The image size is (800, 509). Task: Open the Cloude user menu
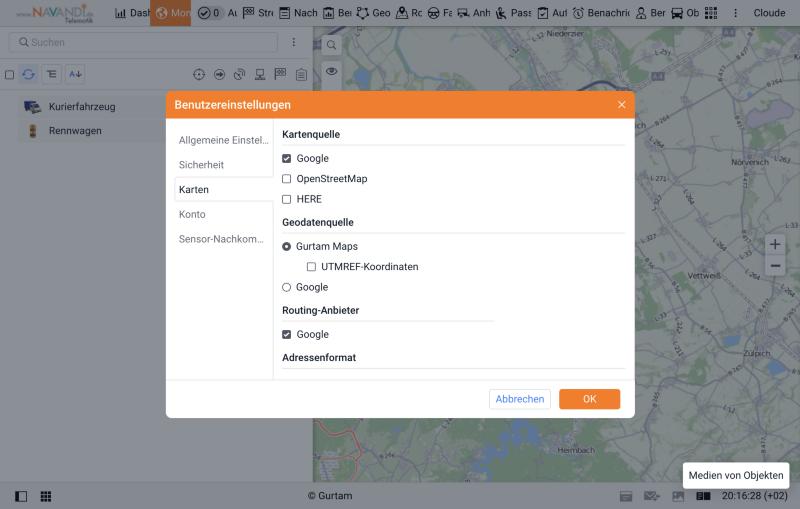click(x=769, y=13)
